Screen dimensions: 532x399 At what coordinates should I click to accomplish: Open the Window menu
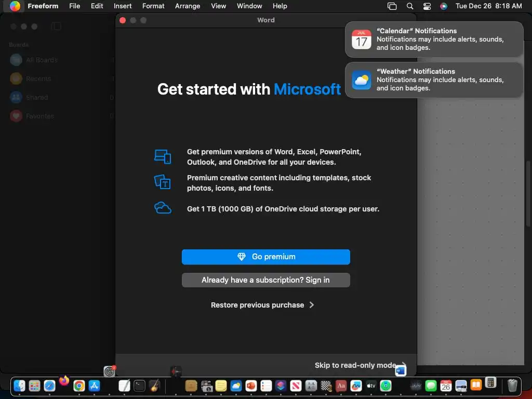pyautogui.click(x=249, y=6)
